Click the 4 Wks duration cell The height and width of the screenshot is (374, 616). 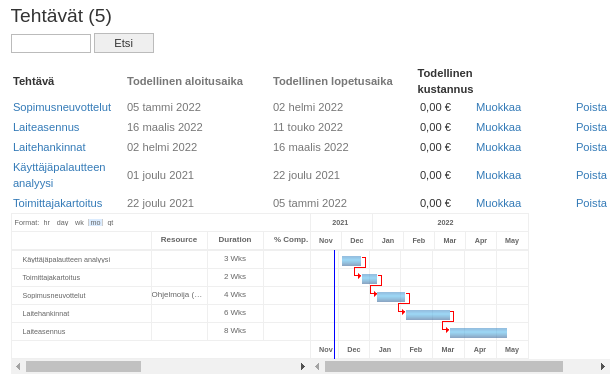(235, 295)
